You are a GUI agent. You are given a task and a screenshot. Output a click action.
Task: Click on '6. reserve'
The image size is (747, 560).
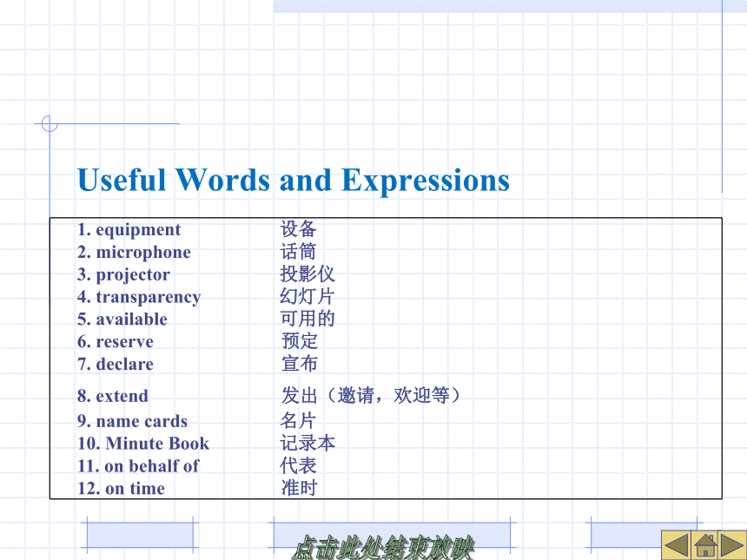tap(116, 341)
